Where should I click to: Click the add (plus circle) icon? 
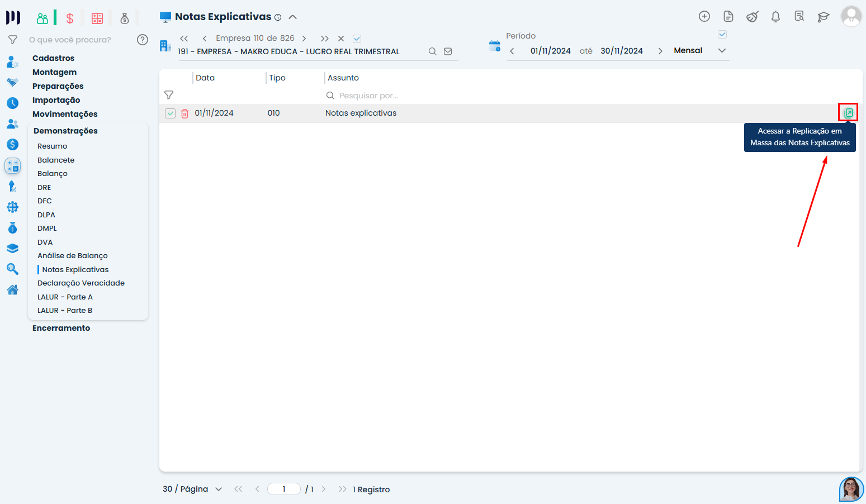[704, 17]
